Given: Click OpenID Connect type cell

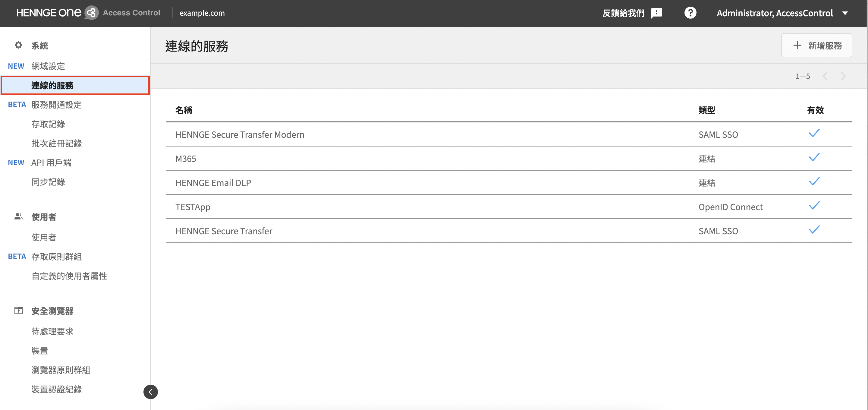Looking at the screenshot, I should 730,207.
